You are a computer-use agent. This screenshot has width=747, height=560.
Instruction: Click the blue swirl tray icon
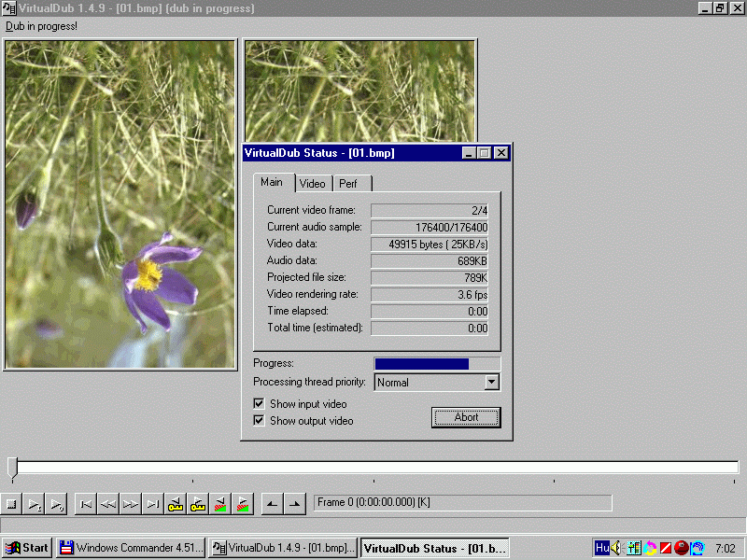click(x=698, y=548)
